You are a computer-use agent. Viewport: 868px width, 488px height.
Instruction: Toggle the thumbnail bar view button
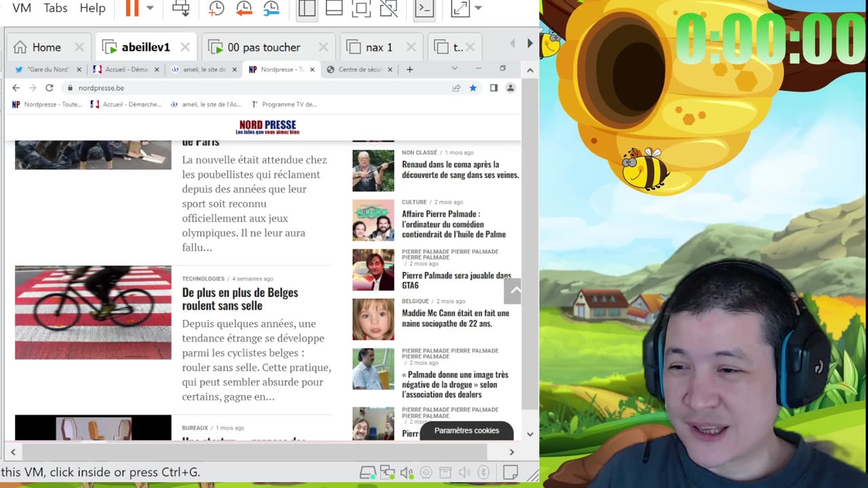(x=334, y=8)
